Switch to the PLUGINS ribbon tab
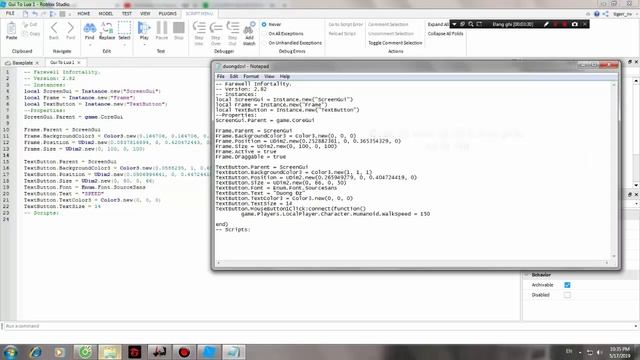640x360 pixels. 167,13
